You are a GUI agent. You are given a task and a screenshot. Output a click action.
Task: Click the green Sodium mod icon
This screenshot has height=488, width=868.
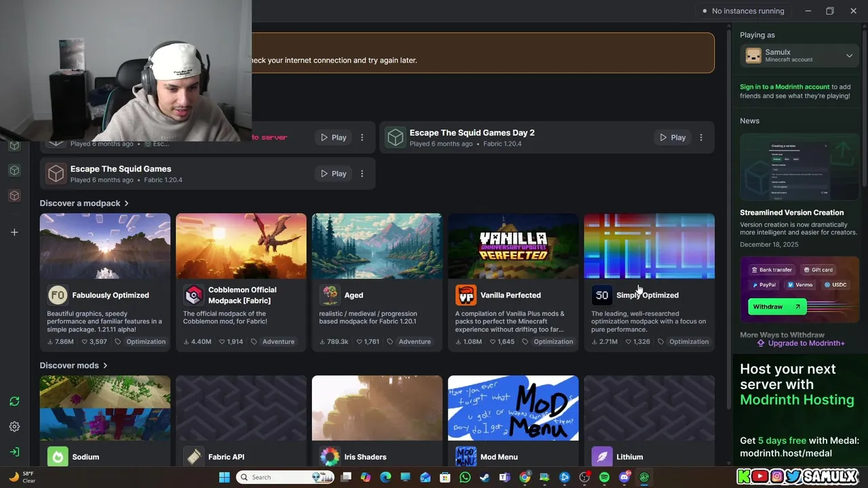(x=58, y=457)
